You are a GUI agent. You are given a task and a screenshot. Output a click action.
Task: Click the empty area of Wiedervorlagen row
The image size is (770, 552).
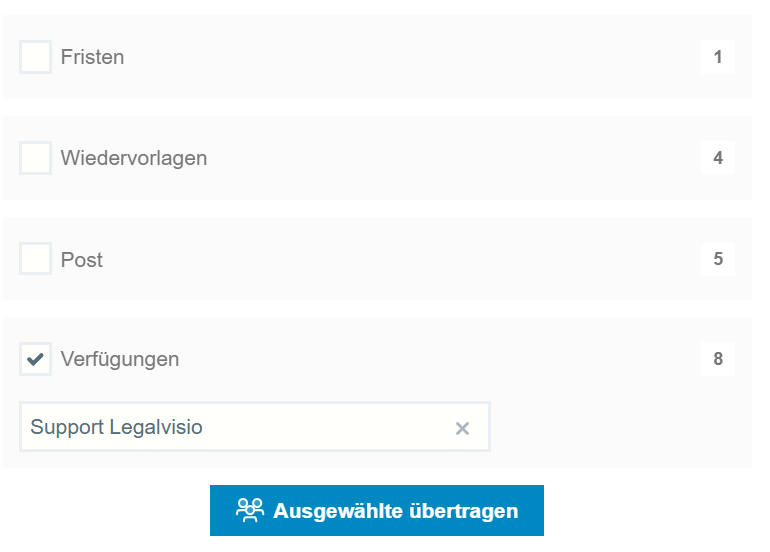(x=454, y=158)
